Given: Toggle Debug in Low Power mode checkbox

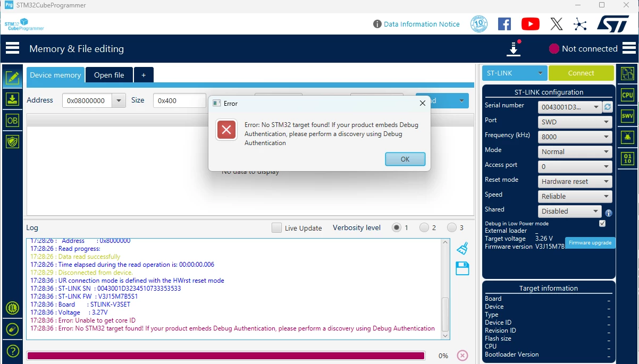Looking at the screenshot, I should click(602, 223).
